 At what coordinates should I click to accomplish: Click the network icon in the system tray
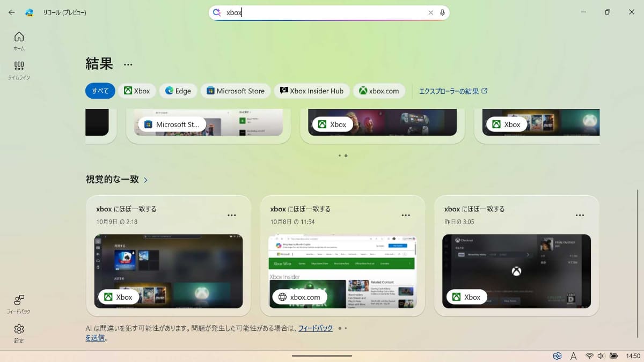[x=588, y=356]
